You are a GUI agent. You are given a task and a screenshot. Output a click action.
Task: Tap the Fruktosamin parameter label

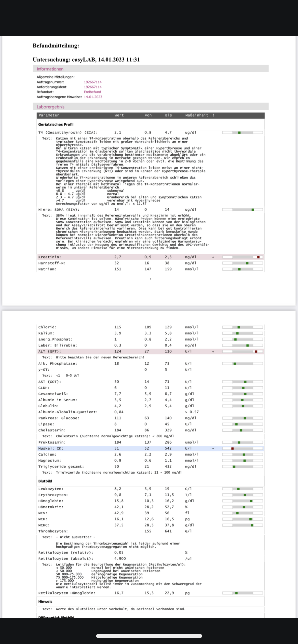pos(52,442)
